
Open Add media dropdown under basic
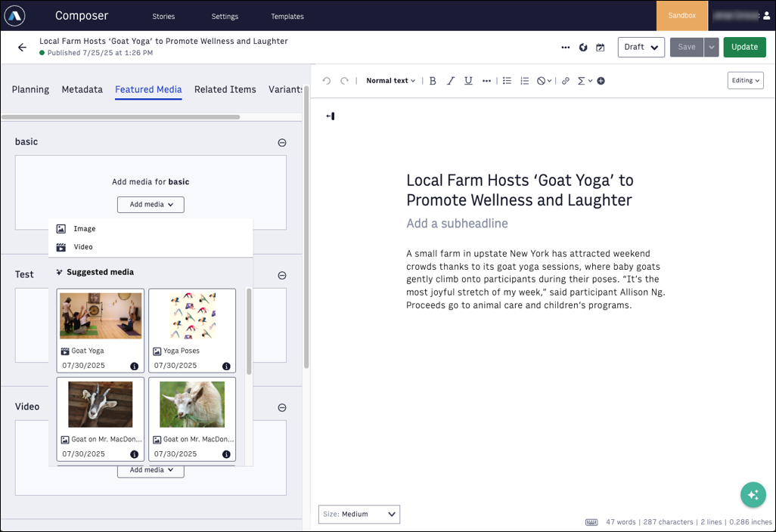pos(151,205)
